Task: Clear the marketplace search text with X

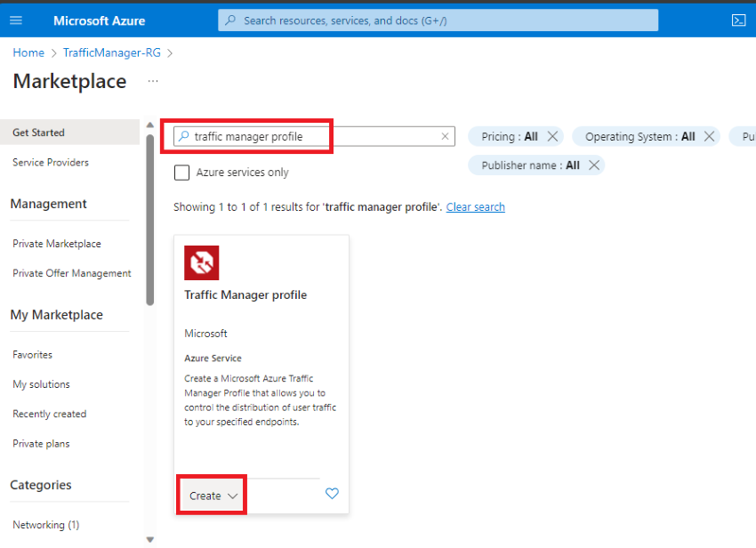Action: [x=445, y=136]
